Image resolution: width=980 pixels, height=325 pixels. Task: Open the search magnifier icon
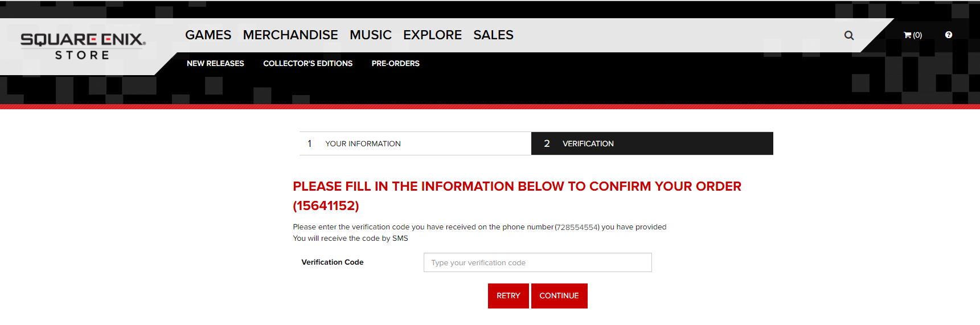pyautogui.click(x=848, y=35)
